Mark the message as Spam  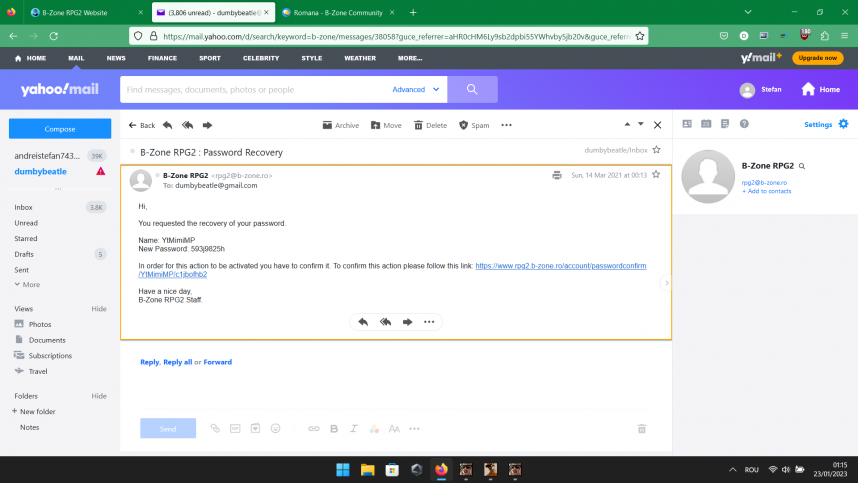click(x=474, y=125)
